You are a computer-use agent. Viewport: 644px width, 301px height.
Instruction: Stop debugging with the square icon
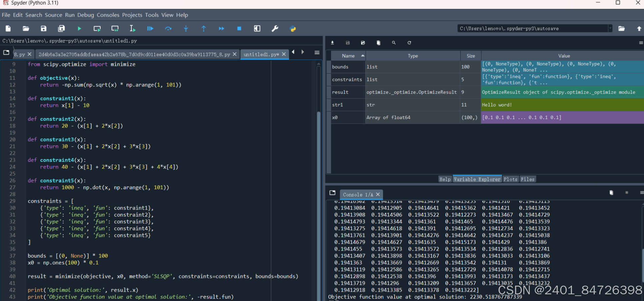239,29
